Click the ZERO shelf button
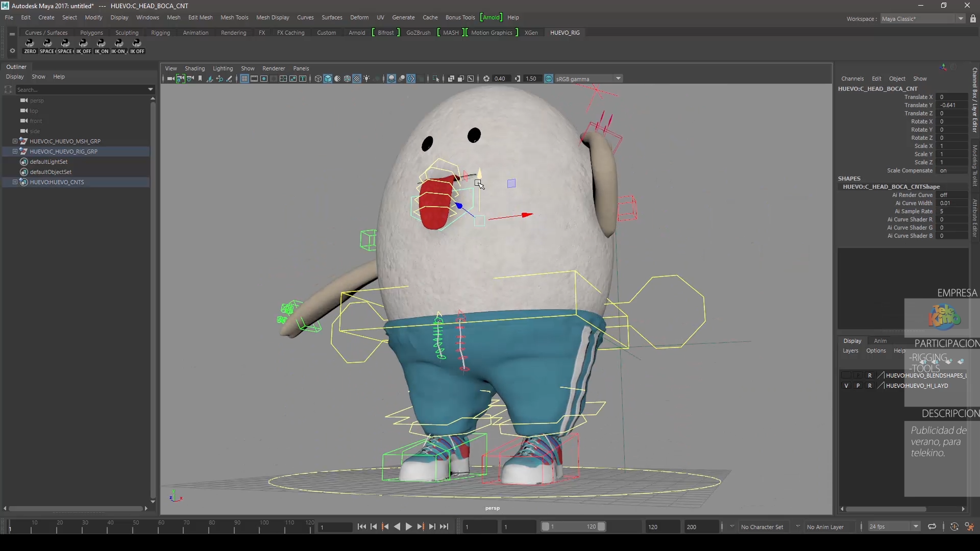This screenshot has height=551, width=980. tap(30, 46)
